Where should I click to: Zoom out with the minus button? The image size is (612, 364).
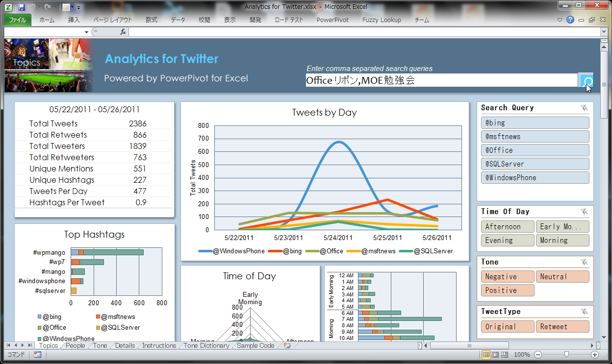(537, 355)
